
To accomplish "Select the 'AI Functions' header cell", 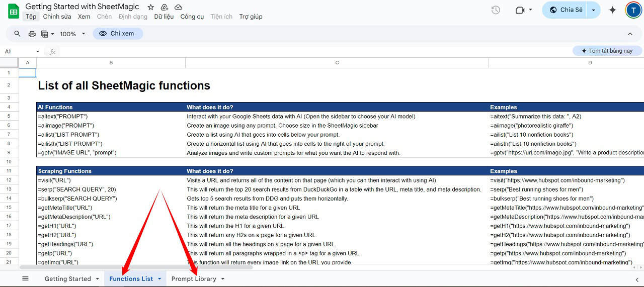I will pos(111,107).
